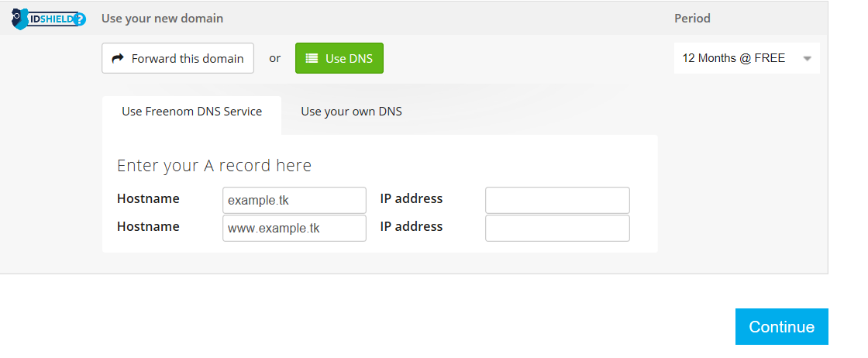This screenshot has height=358, width=868.
Task: Click the Enter your A record here heading
Action: click(x=214, y=165)
